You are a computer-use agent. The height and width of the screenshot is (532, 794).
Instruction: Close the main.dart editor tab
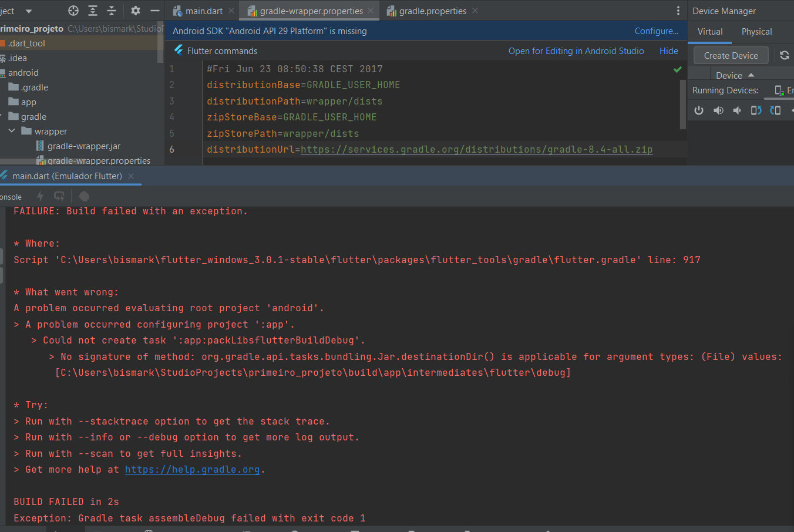[x=231, y=11]
